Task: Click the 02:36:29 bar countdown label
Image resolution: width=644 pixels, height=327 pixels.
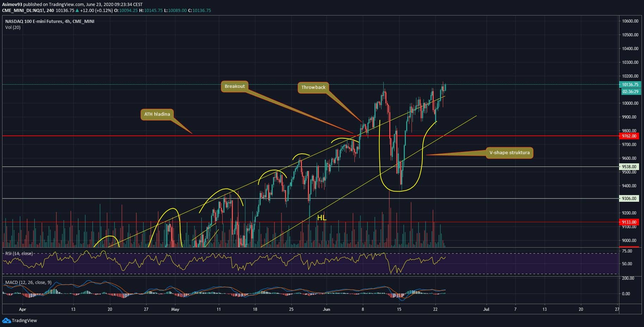Action: [630, 92]
